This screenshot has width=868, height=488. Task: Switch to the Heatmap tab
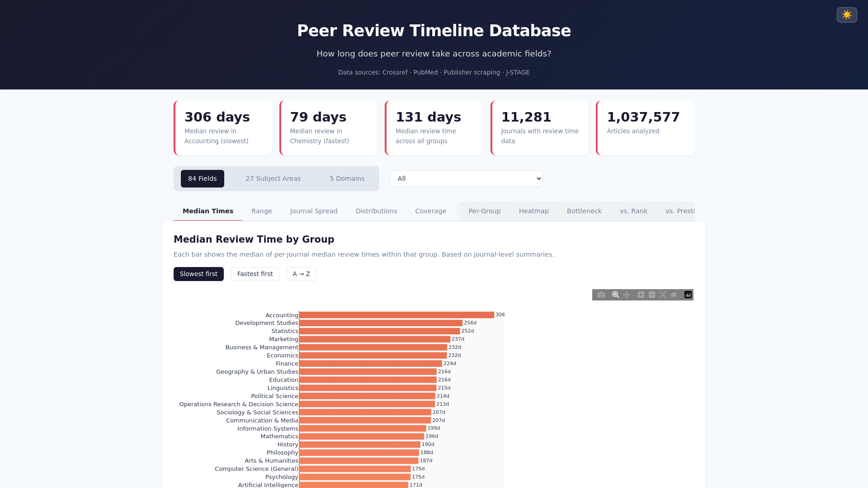(x=534, y=211)
